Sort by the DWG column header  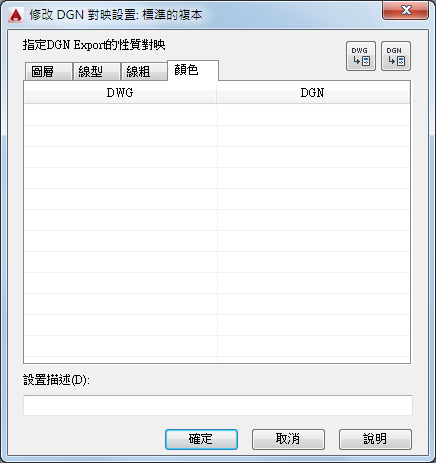(x=120, y=92)
